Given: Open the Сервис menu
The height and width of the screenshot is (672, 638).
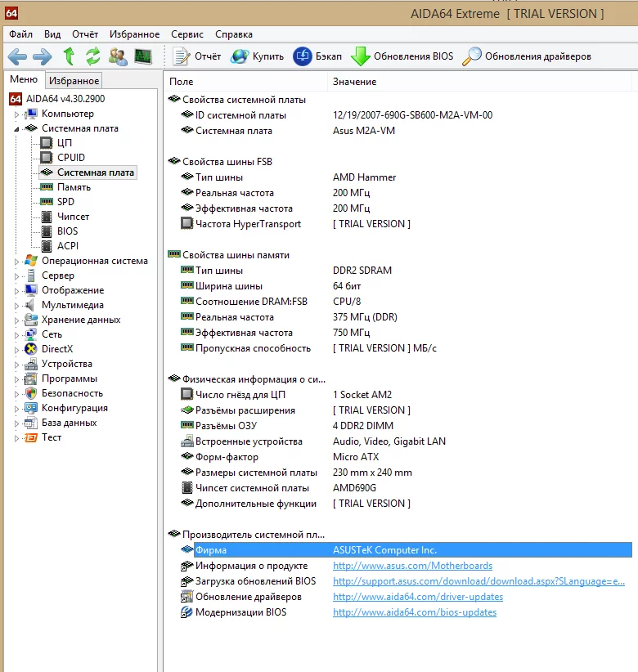Looking at the screenshot, I should 187,34.
